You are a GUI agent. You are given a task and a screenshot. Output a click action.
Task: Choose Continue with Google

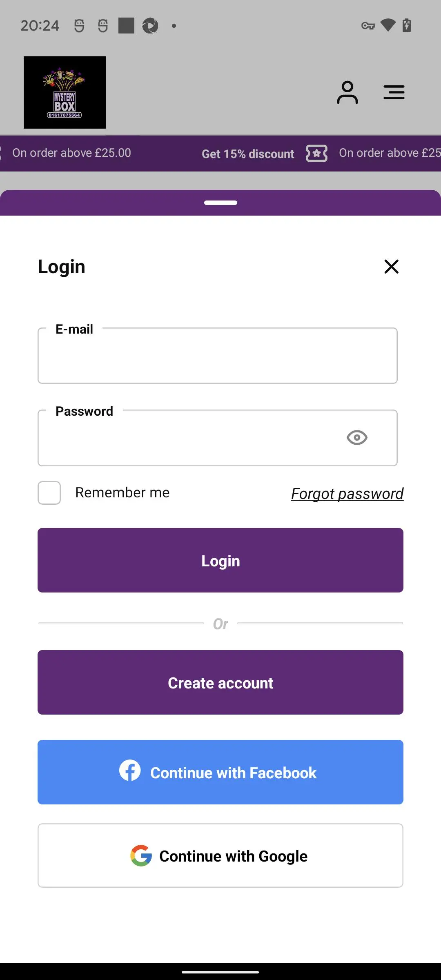pos(220,855)
